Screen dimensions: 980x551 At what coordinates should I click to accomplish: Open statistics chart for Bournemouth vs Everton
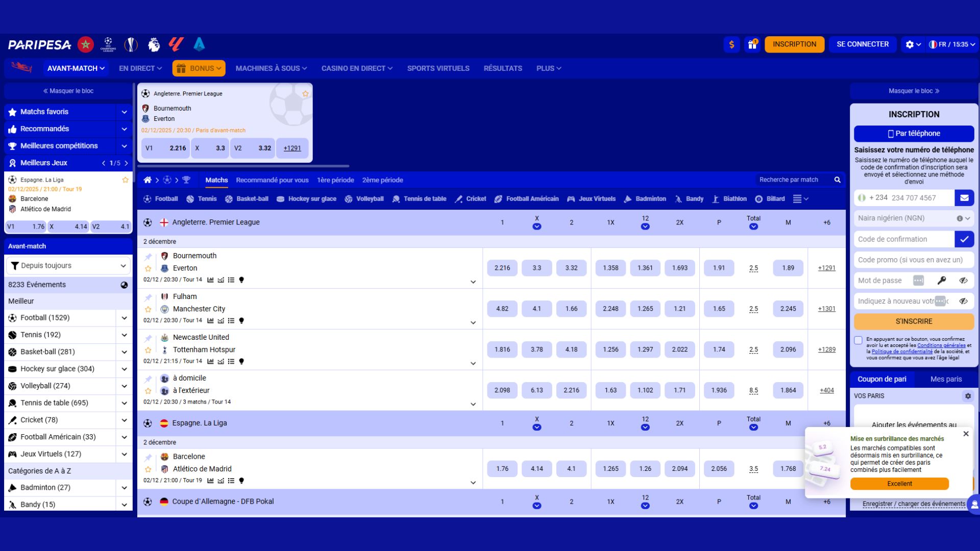[x=211, y=280]
